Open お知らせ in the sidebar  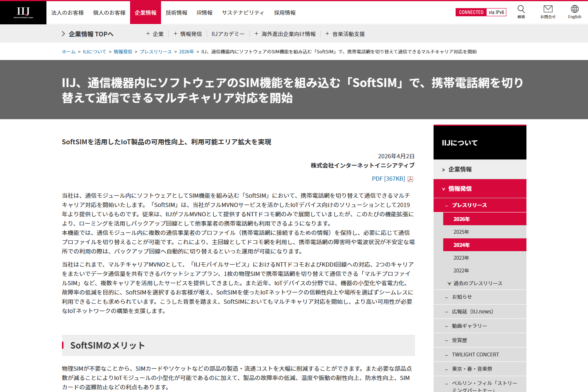(x=480, y=297)
